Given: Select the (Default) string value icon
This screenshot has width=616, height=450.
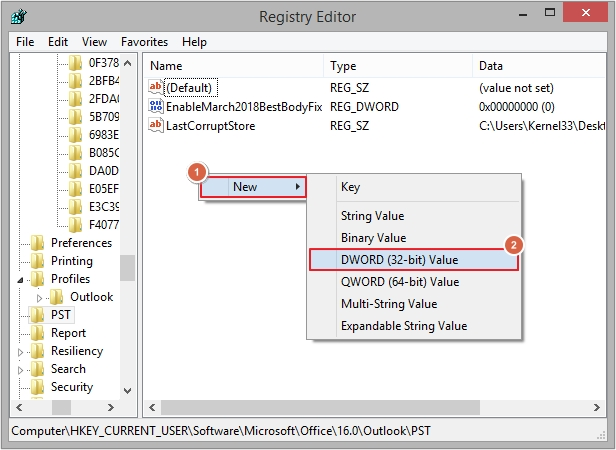Looking at the screenshot, I should click(156, 87).
